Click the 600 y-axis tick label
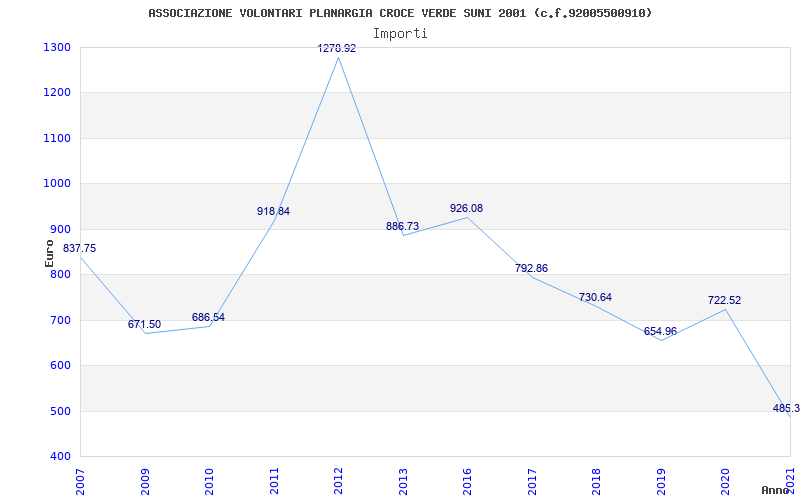Image resolution: width=800 pixels, height=500 pixels. pos(63,366)
